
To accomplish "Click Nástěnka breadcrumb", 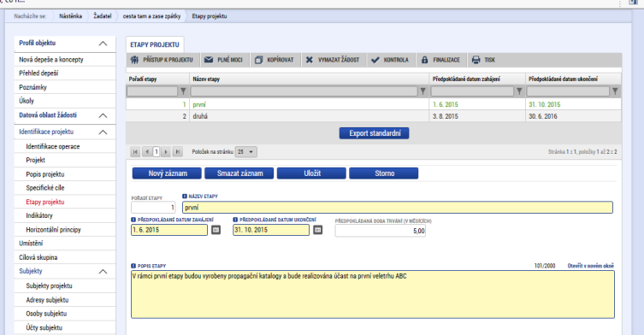I will 70,16.
